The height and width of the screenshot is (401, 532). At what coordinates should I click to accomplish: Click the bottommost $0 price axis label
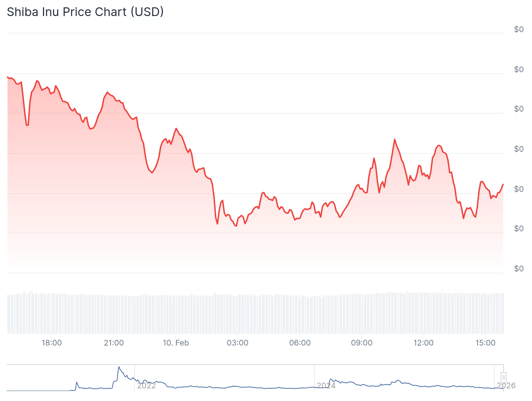(519, 269)
